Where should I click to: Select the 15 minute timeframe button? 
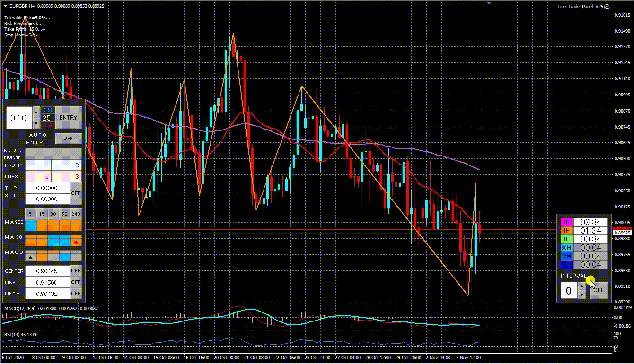point(42,214)
